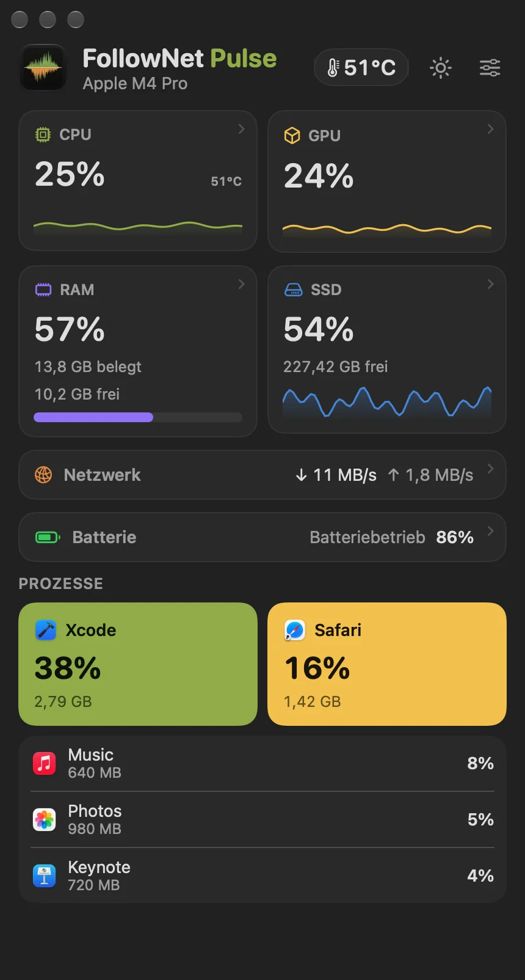Image resolution: width=525 pixels, height=980 pixels.
Task: Select the Safari process tile
Action: pyautogui.click(x=387, y=664)
